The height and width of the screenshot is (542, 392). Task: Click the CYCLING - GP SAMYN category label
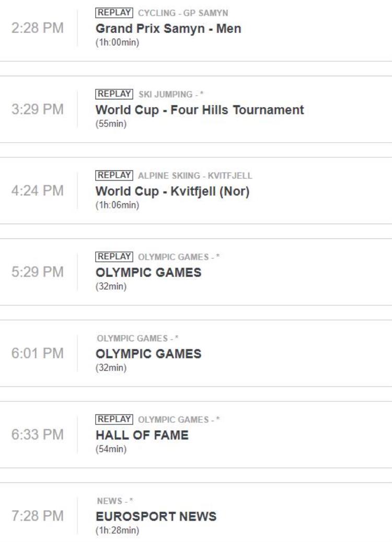pos(183,13)
